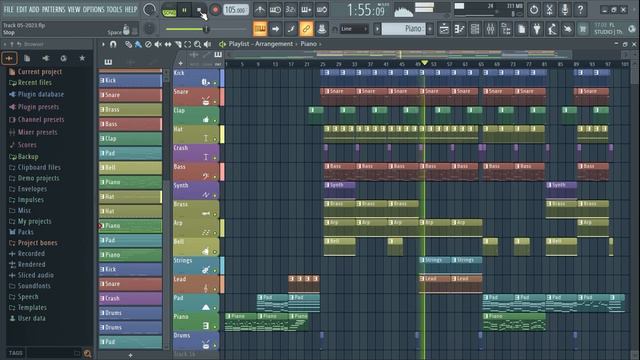This screenshot has height=360, width=640.
Task: Open the EDIT menu
Action: pos(22,9)
